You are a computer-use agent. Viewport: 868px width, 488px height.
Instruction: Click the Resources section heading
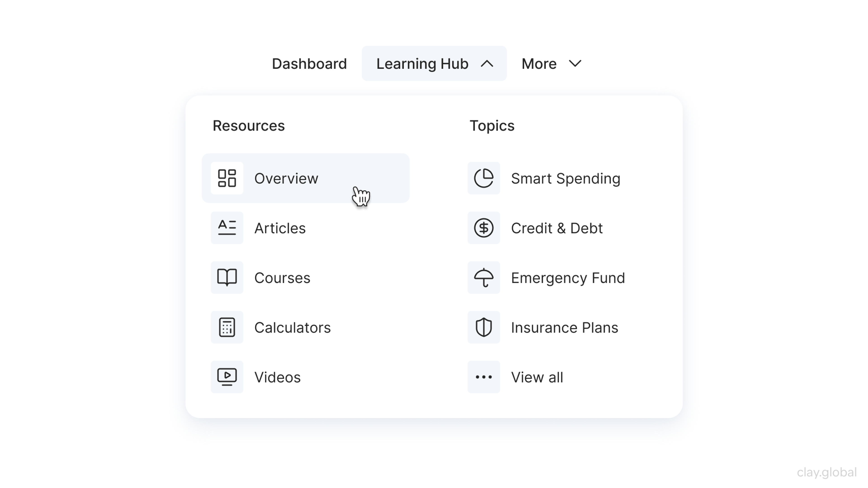pos(249,126)
